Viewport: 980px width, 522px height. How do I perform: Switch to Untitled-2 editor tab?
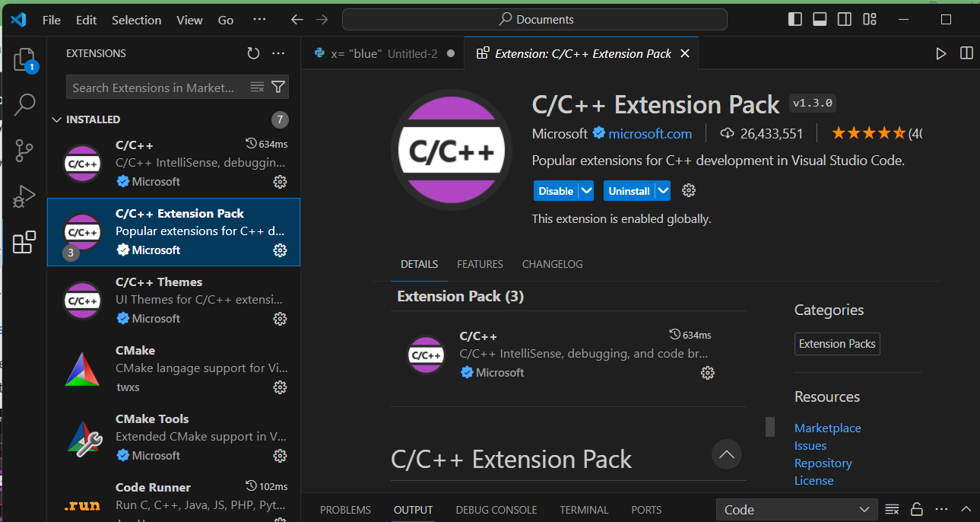click(x=382, y=53)
